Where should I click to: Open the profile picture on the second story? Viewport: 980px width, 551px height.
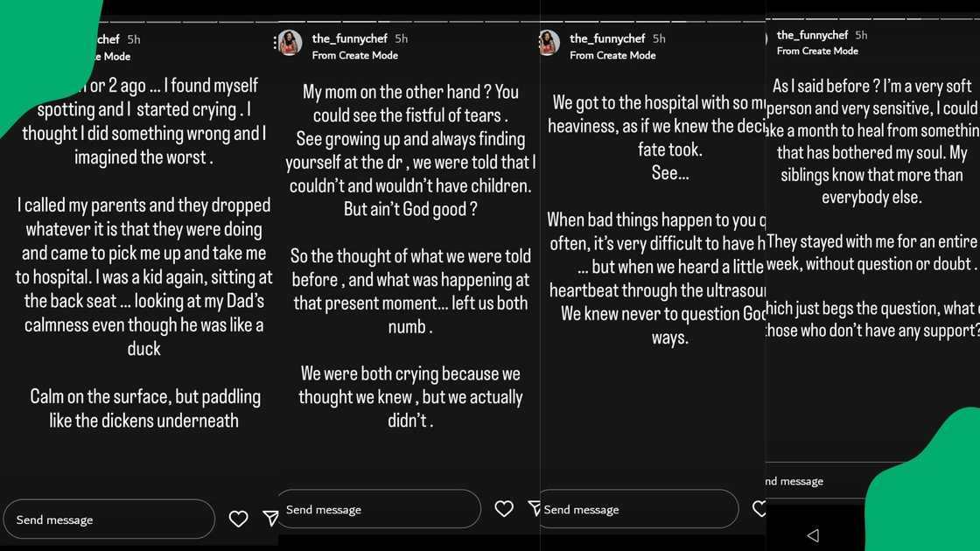coord(290,43)
